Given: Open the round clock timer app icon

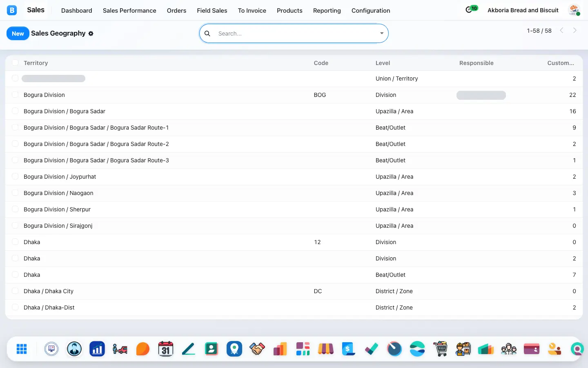Looking at the screenshot, I should click(x=394, y=349).
